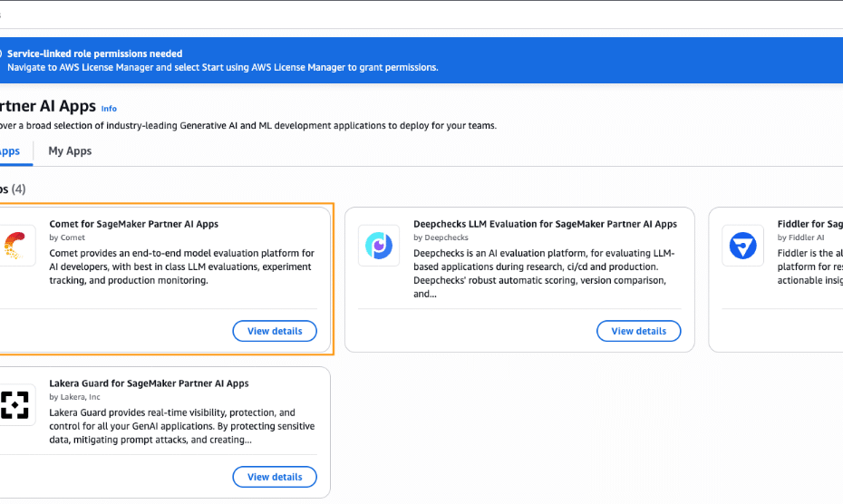Open the Info link next to Partner AI Apps

tap(109, 109)
